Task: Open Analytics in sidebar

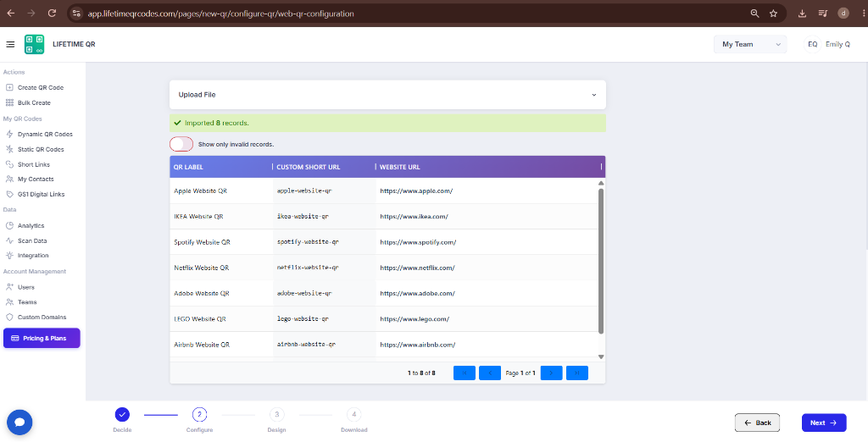Action: tap(25, 226)
